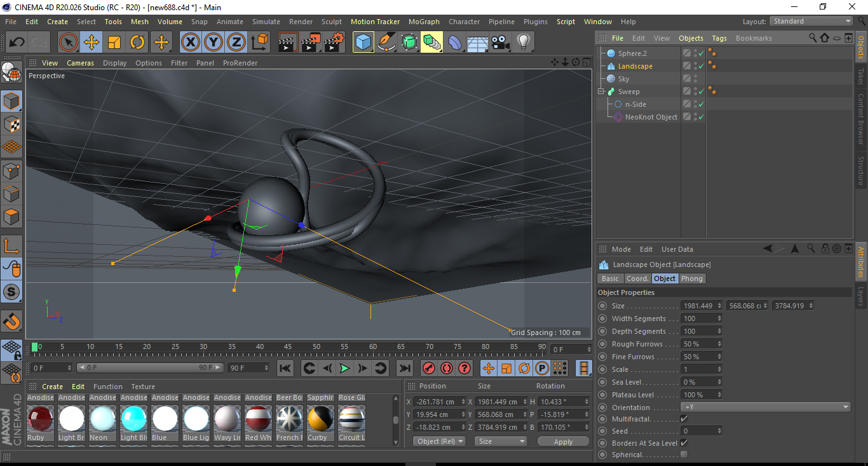Select the Live Selection tool
The height and width of the screenshot is (466, 868).
click(68, 43)
